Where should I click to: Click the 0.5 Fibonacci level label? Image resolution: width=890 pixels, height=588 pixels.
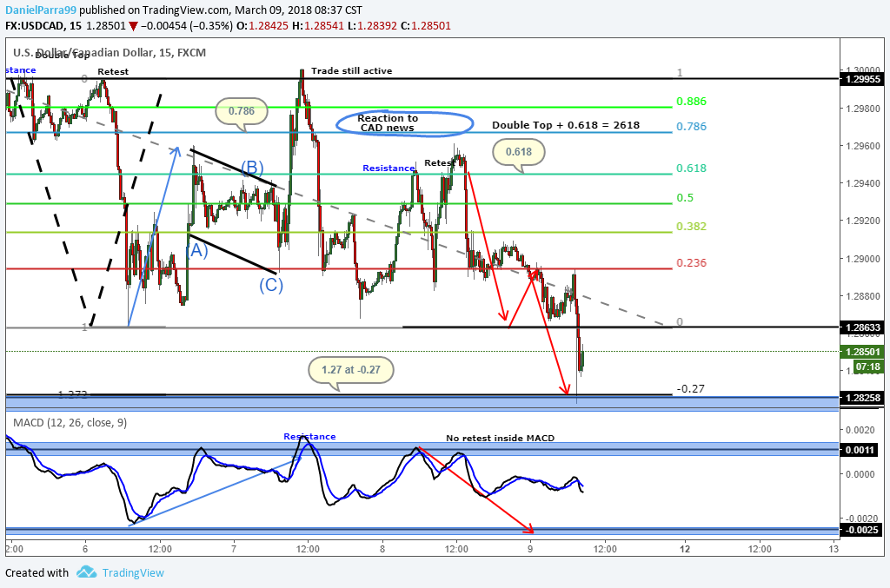tap(685, 198)
